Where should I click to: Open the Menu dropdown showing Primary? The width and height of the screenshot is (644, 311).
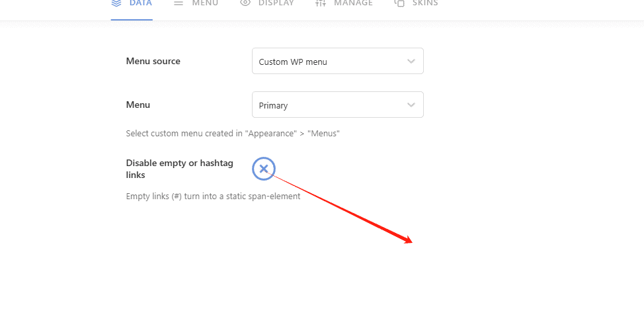click(x=331, y=105)
